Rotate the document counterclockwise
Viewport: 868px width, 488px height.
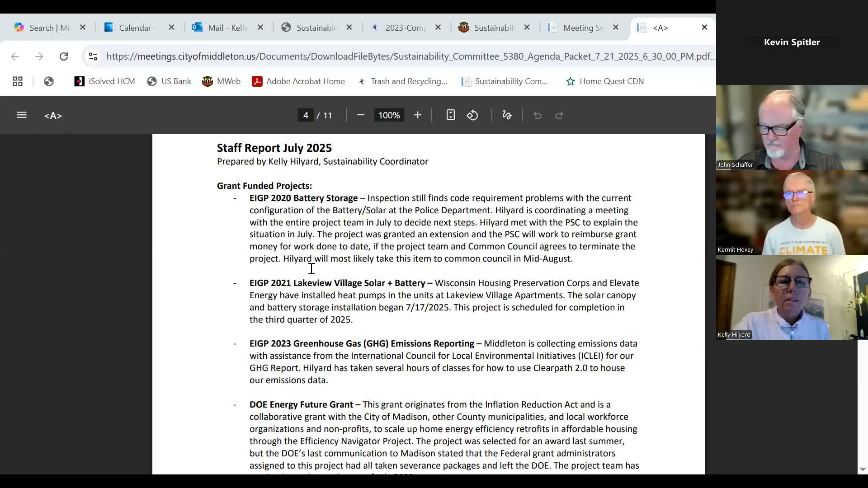[x=472, y=115]
